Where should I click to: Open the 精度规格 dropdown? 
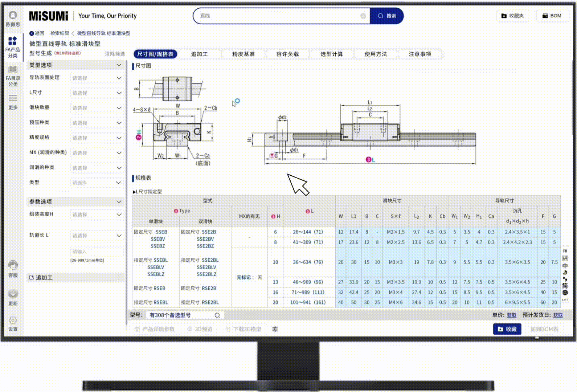[96, 138]
